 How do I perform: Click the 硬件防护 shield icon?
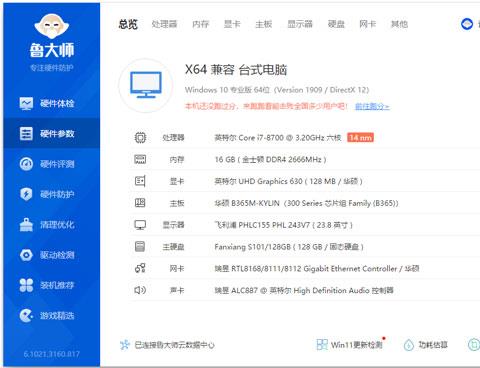[x=26, y=194]
